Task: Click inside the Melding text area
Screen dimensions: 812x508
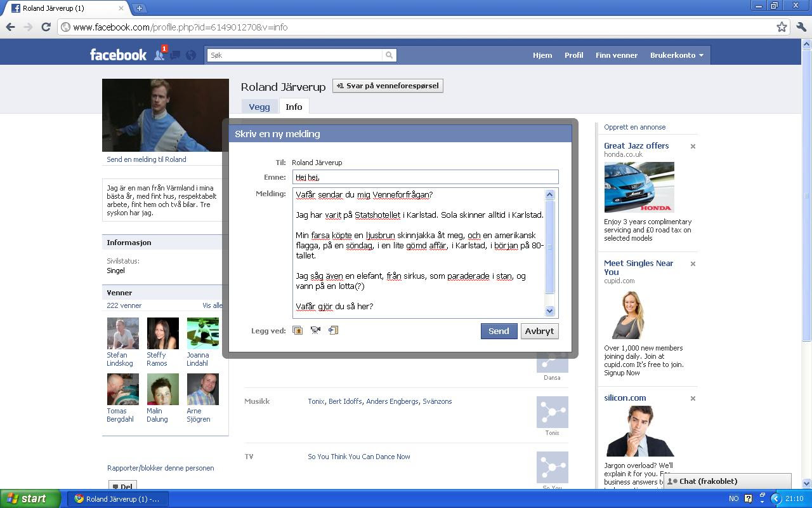Action: click(x=419, y=253)
